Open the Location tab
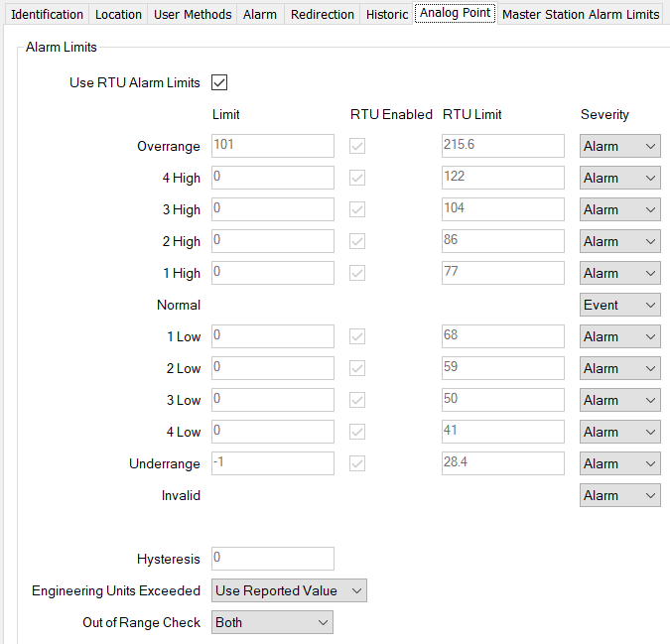 point(118,14)
